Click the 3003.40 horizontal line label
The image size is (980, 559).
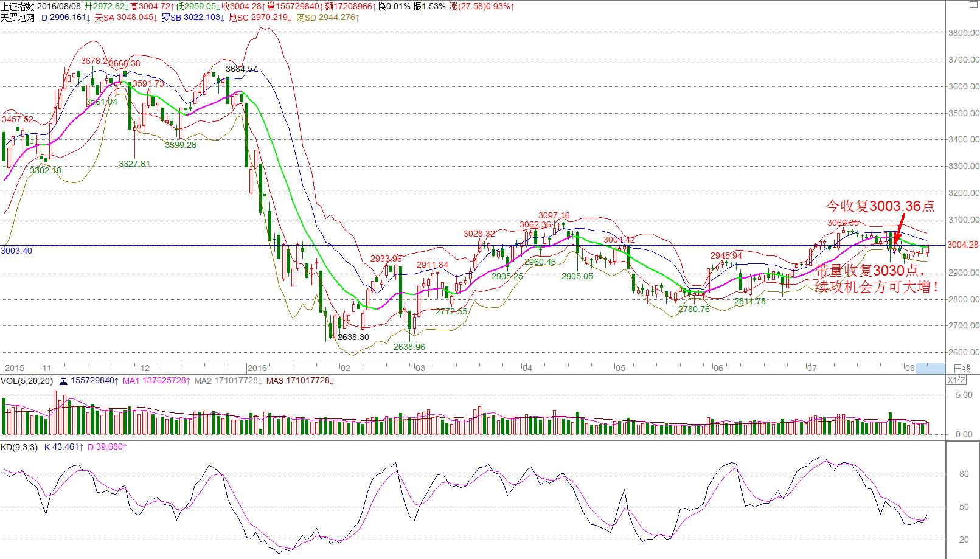coord(17,251)
